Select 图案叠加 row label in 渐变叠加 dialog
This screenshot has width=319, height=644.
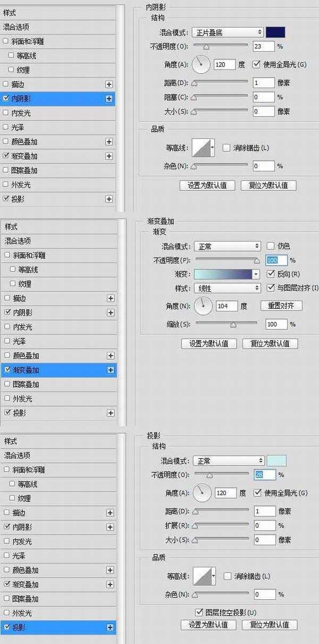point(26,384)
